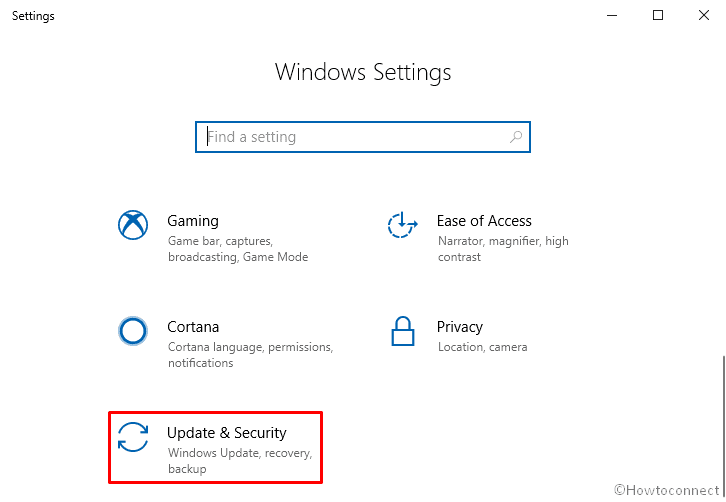Close the Settings window
Viewport: 726px width, 502px height.
[704, 15]
